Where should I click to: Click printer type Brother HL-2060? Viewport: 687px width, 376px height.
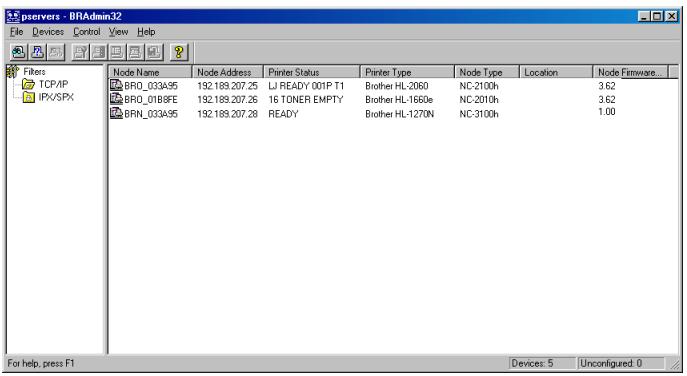(397, 86)
